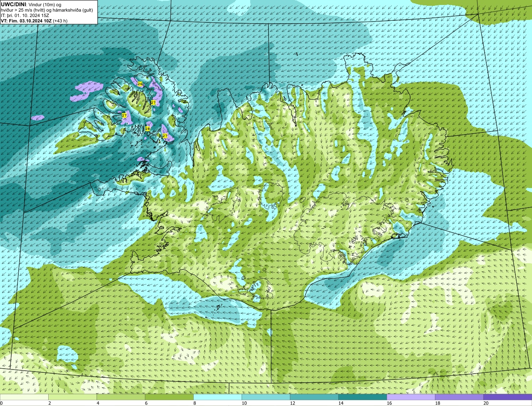532x406 pixels.
Task: Click the 10–12 m/s light turquoise legend swatch
Action: [266, 397]
